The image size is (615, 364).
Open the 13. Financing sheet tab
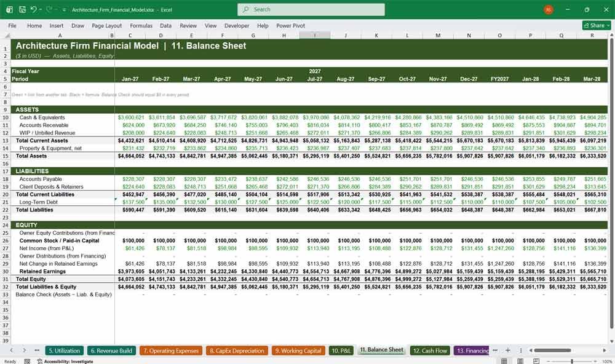point(472,350)
